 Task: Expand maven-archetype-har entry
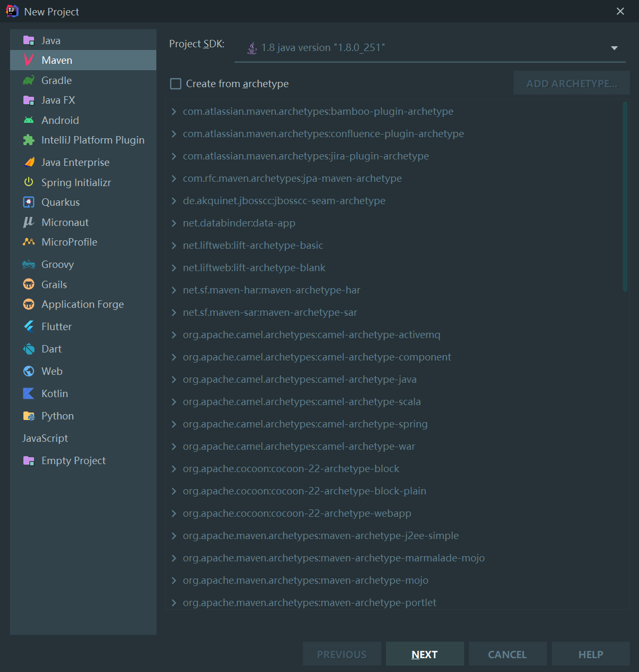point(174,290)
